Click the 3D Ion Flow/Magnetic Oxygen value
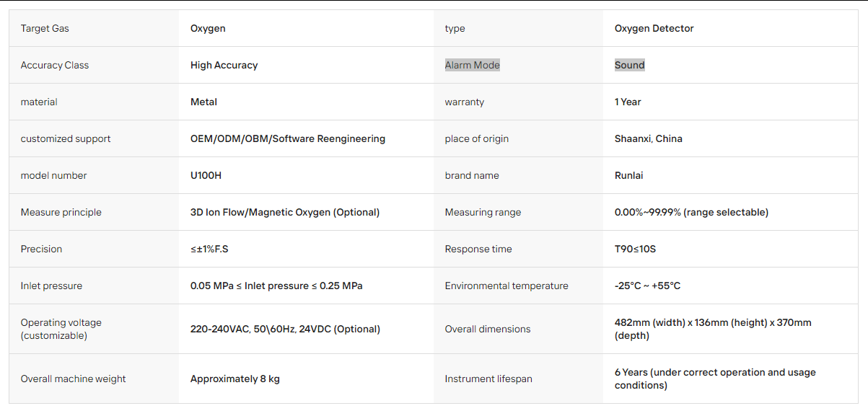The width and height of the screenshot is (868, 411). 284,212
